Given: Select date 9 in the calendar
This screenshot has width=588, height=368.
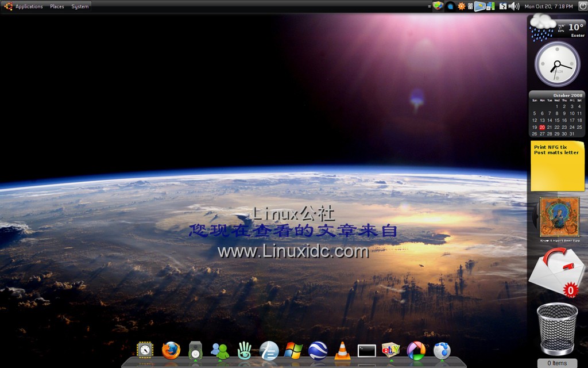Looking at the screenshot, I should (564, 113).
